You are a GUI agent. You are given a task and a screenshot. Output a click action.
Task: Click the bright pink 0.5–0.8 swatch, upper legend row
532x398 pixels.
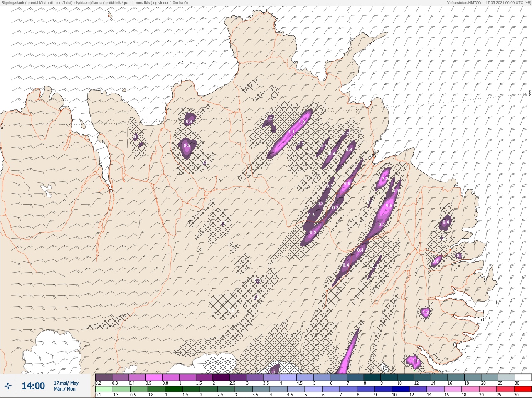pyautogui.click(x=154, y=377)
